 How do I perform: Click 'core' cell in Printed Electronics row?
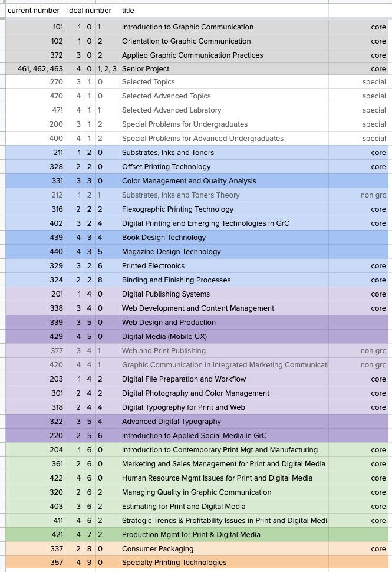click(x=358, y=266)
